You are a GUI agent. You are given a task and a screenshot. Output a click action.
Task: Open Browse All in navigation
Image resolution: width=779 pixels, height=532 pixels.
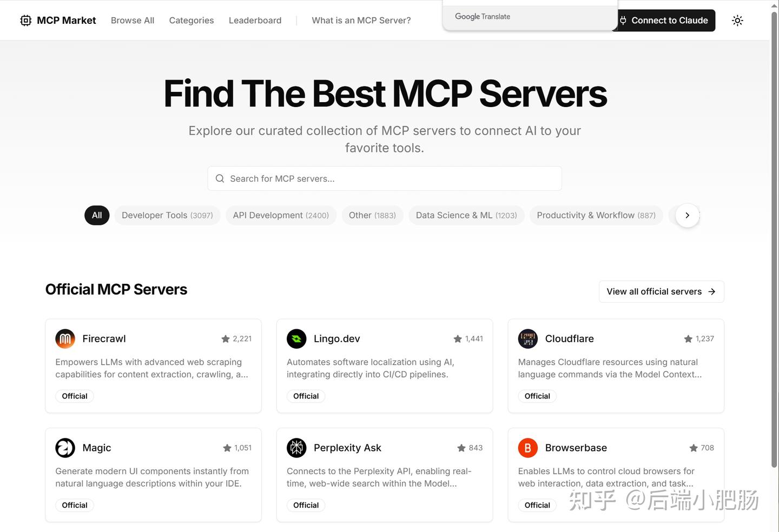pos(133,21)
